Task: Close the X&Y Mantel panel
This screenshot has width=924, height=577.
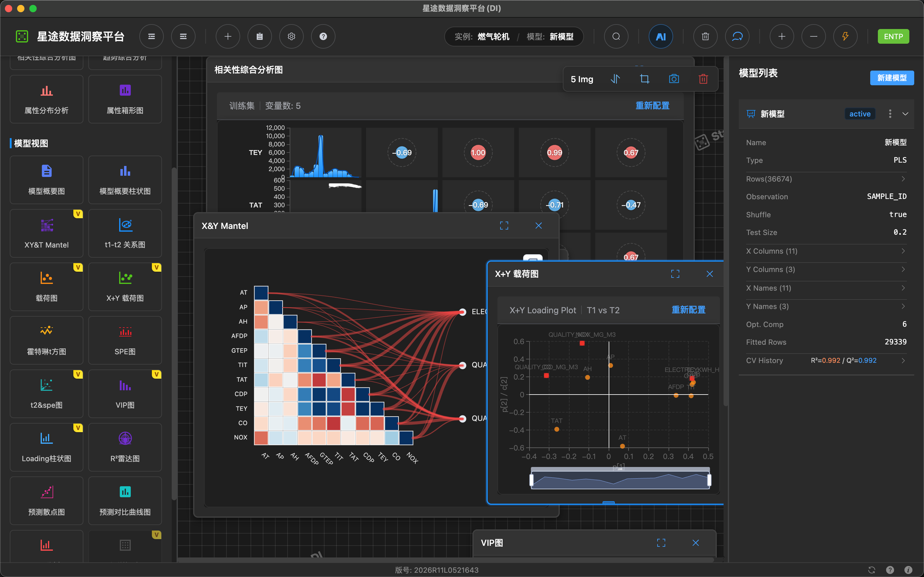Action: [538, 226]
